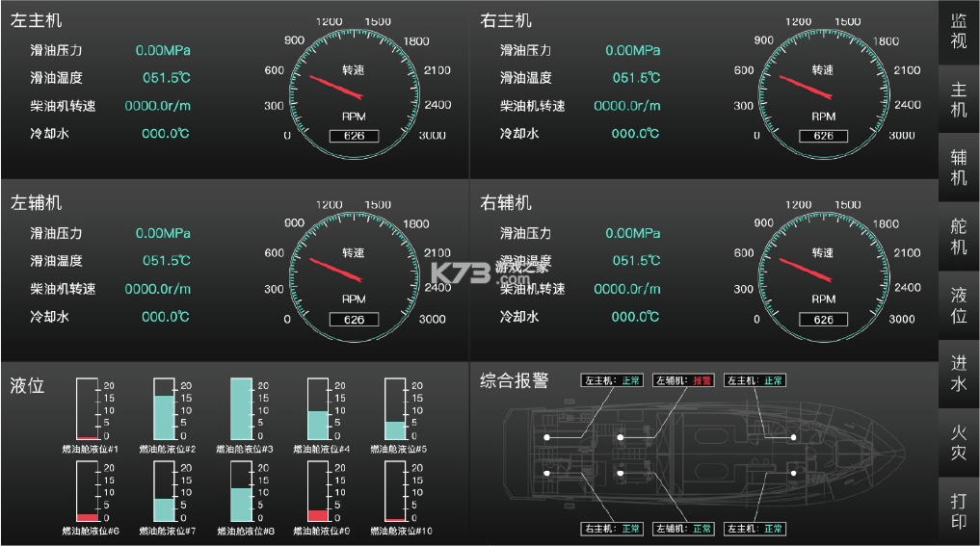Go to the 火灾 fire alarm tab
This screenshot has width=980, height=546.
(959, 443)
